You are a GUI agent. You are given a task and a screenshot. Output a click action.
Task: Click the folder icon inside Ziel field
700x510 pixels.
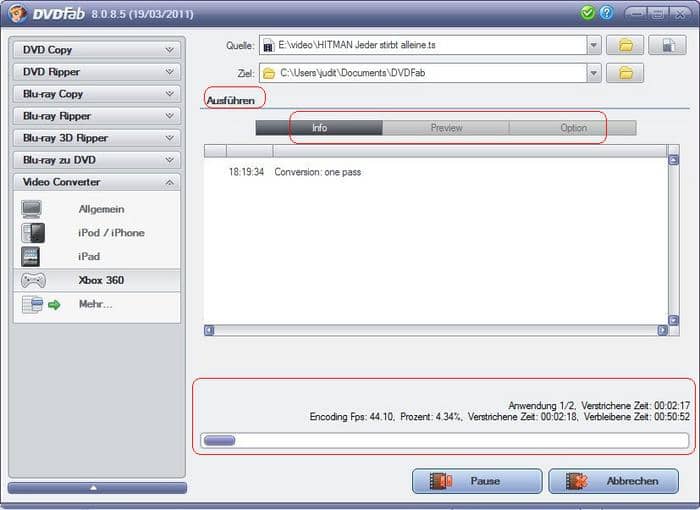[269, 73]
